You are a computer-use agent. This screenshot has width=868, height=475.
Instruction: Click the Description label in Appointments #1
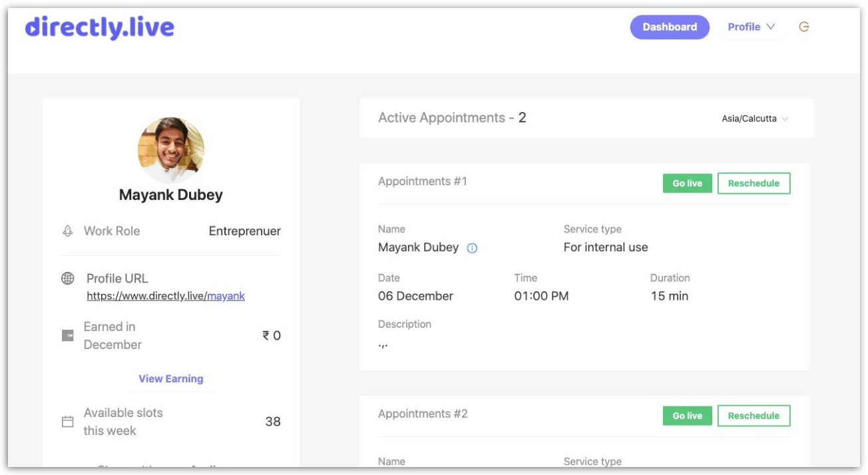pos(405,324)
